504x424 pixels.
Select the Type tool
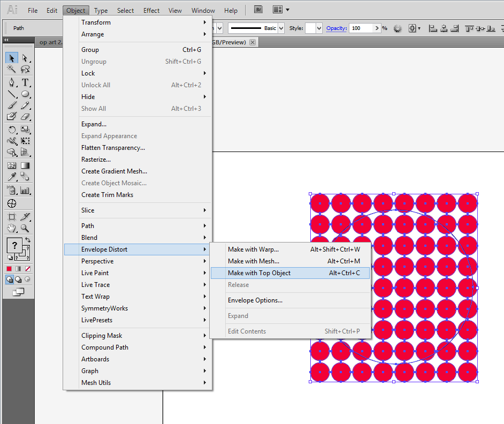coord(25,82)
